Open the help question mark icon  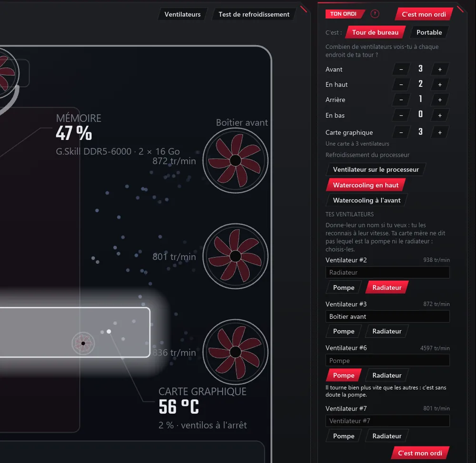click(x=375, y=14)
